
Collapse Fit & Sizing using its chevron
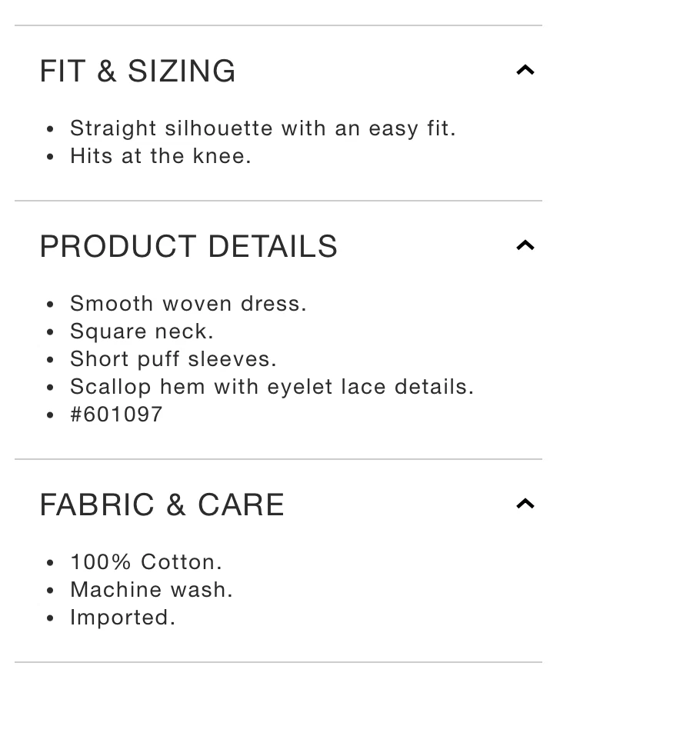pos(525,71)
